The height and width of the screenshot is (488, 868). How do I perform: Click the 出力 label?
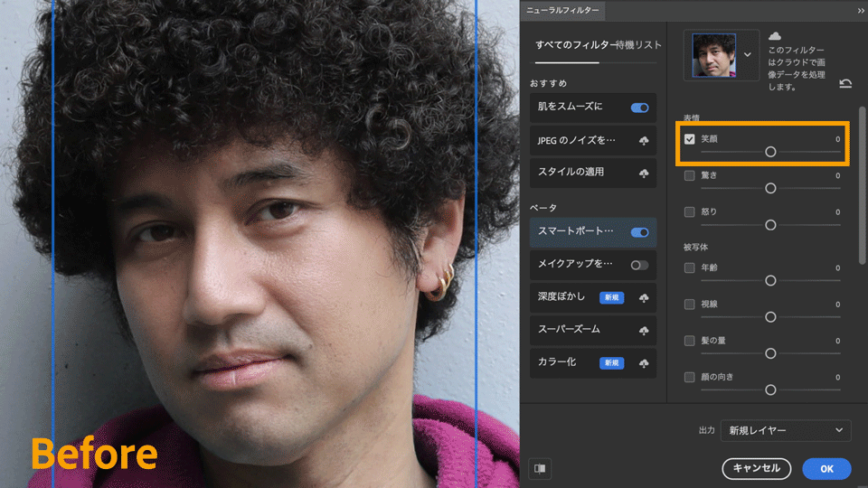coord(706,430)
